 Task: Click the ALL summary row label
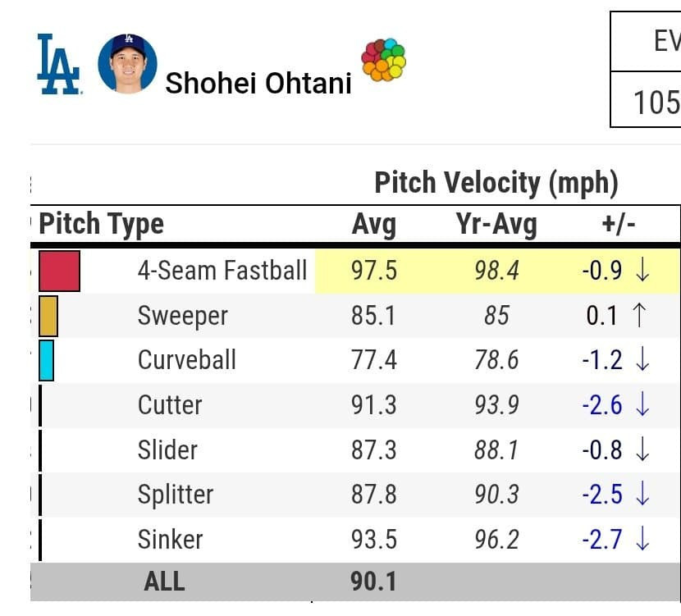164,582
